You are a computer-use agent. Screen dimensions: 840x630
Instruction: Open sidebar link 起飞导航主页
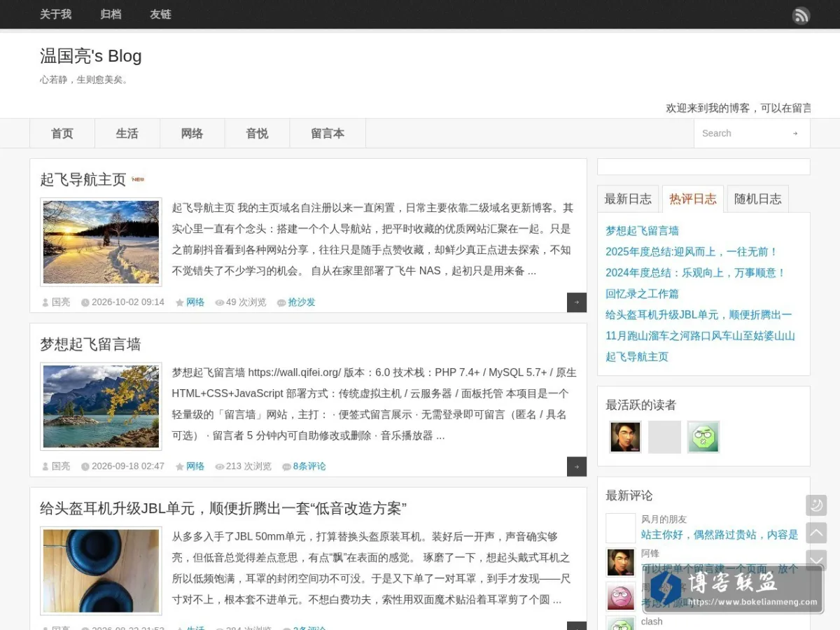[637, 356]
